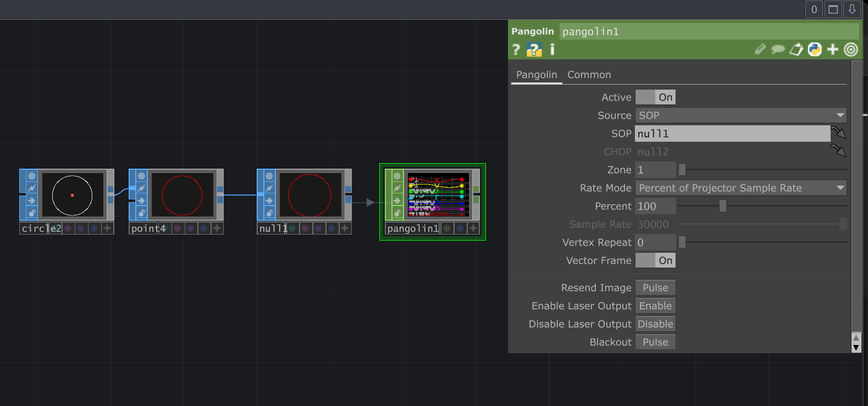The height and width of the screenshot is (406, 868).
Task: Show operator info with the i icon
Action: coord(552,50)
